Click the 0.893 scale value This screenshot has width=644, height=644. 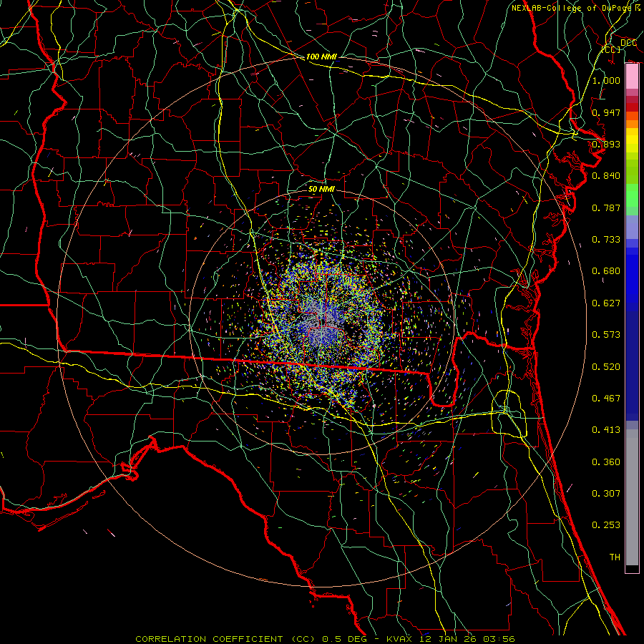(606, 144)
